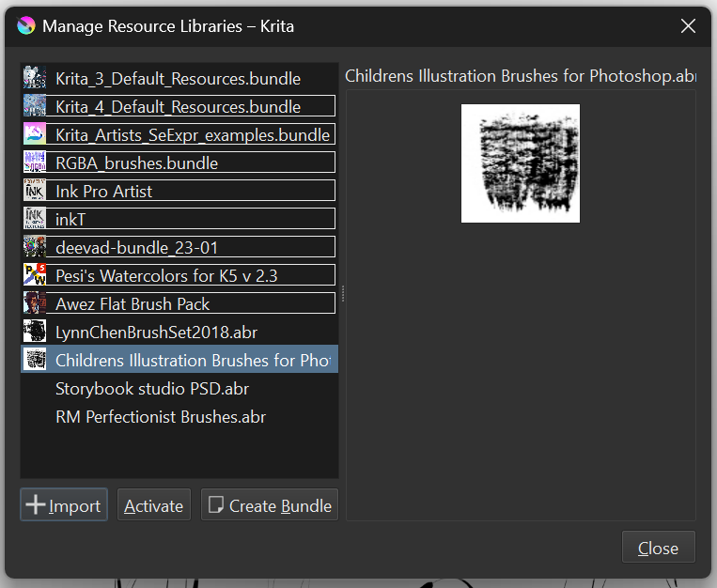The width and height of the screenshot is (717, 588).
Task: Choose RGBA_brushes.bundle from the library list
Action: click(179, 162)
